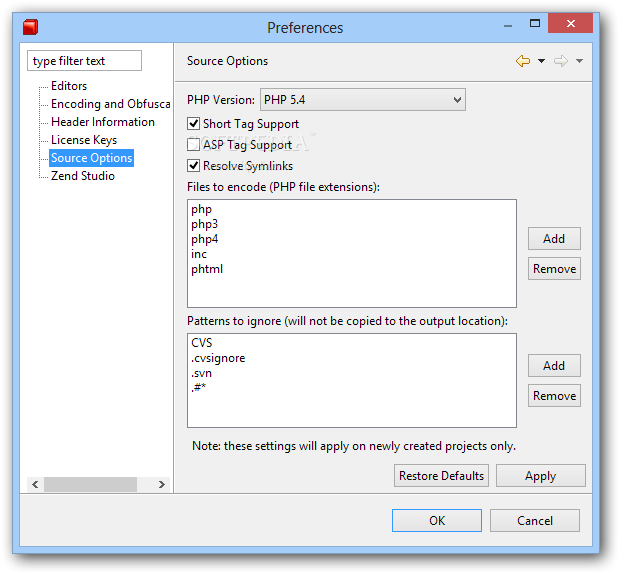This screenshot has height=574, width=620.
Task: Click the tree pane scroll right arrow
Action: [161, 484]
